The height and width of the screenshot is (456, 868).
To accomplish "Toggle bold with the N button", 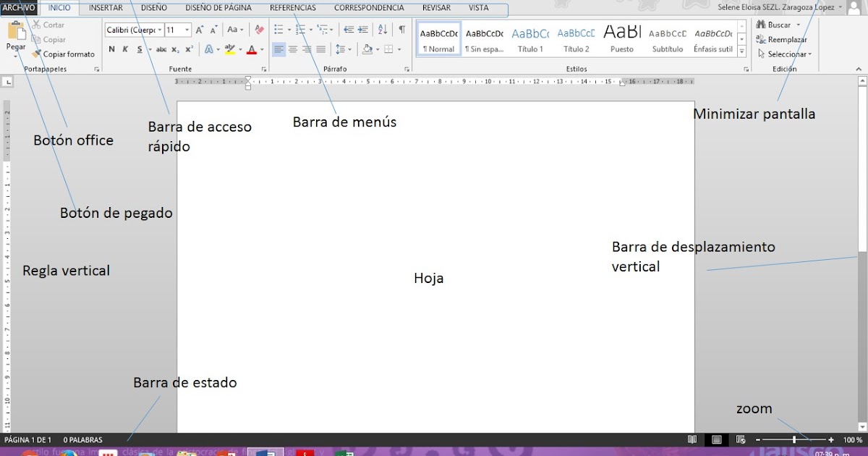I will click(111, 50).
